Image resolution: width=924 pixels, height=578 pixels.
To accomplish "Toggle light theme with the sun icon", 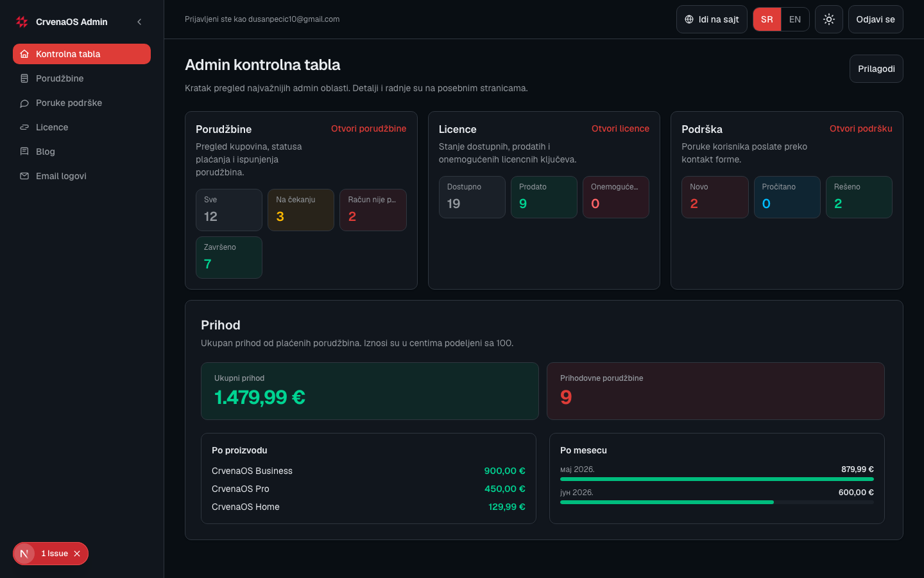I will (x=829, y=19).
